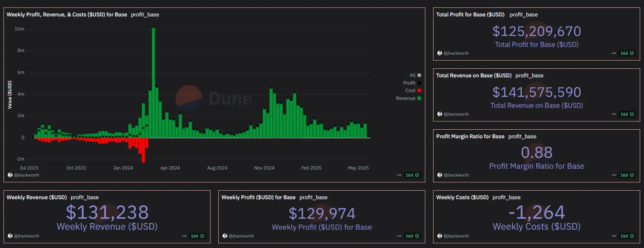The width and height of the screenshot is (644, 248).
Task: Open the three-dot menu in the Total Profit panel
Action: point(614,53)
